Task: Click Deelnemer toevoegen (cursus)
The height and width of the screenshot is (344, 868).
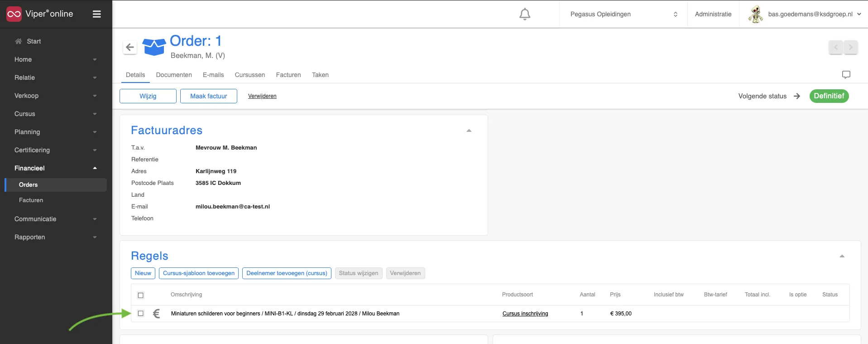Action: coord(287,273)
